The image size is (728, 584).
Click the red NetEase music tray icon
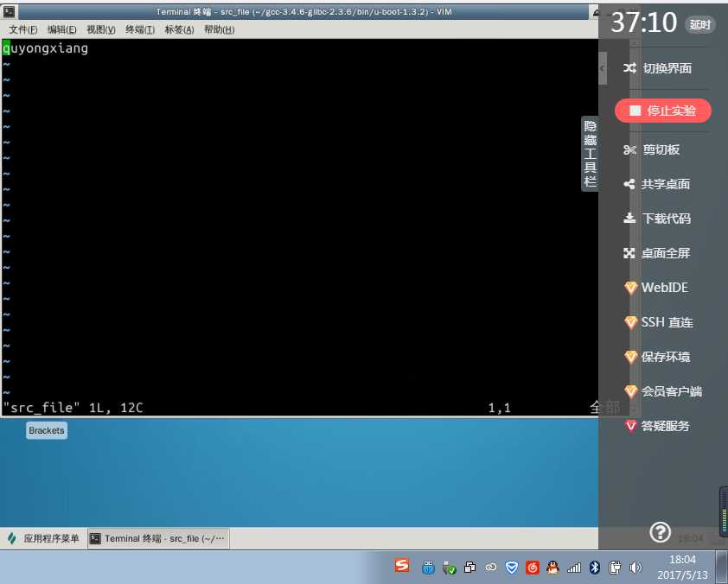pyautogui.click(x=533, y=568)
